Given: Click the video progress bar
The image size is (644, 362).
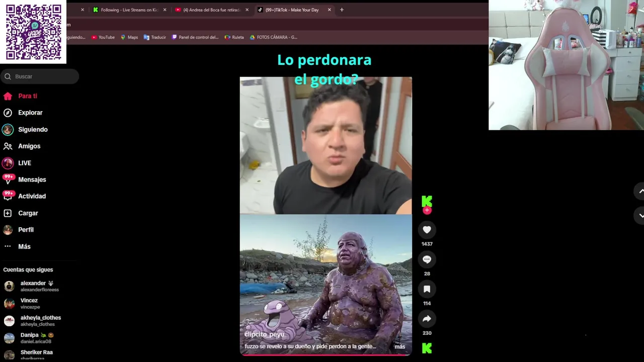Looking at the screenshot, I should pos(326,355).
